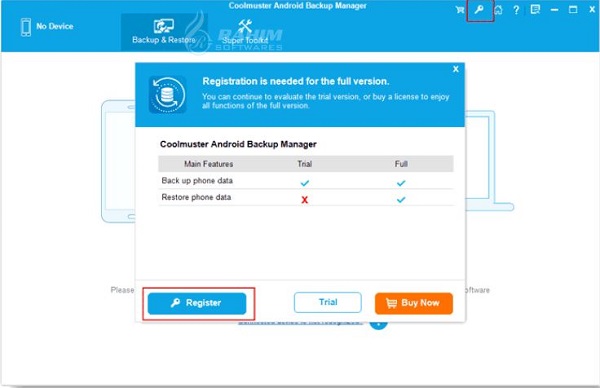The image size is (600, 388).
Task: Click the 'No Device' label
Action: (x=55, y=26)
